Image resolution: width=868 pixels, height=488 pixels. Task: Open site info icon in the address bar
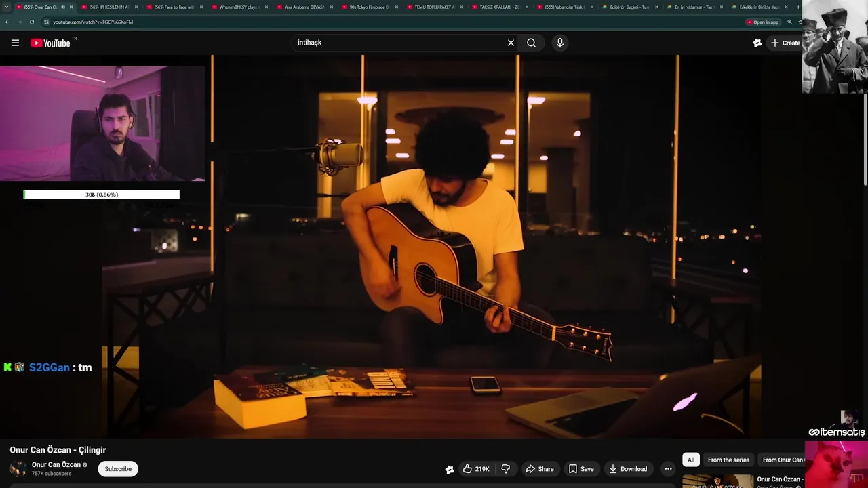(x=46, y=22)
